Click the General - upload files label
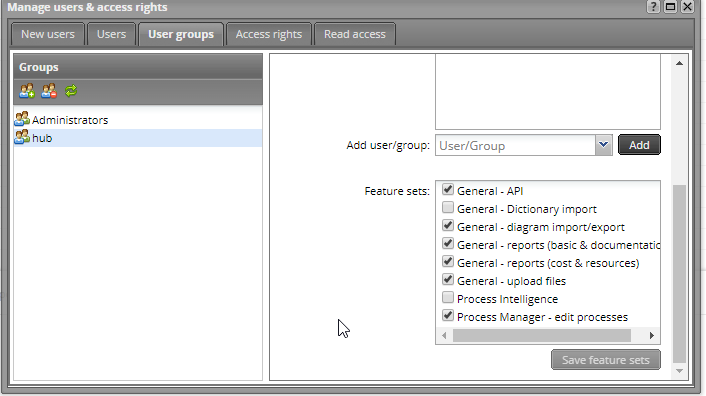 click(x=511, y=281)
